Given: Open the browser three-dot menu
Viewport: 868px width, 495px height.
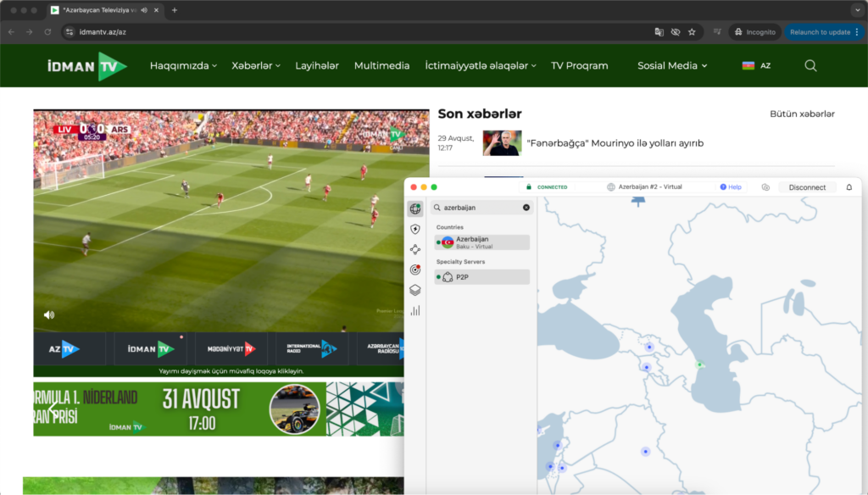Looking at the screenshot, I should click(x=857, y=32).
